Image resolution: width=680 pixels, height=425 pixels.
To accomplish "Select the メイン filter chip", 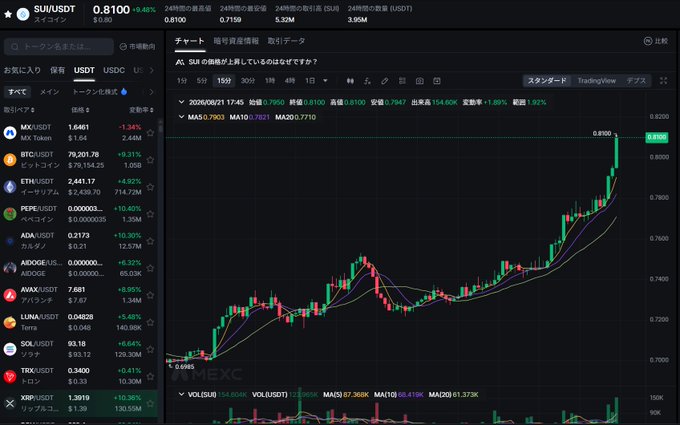I will [49, 92].
